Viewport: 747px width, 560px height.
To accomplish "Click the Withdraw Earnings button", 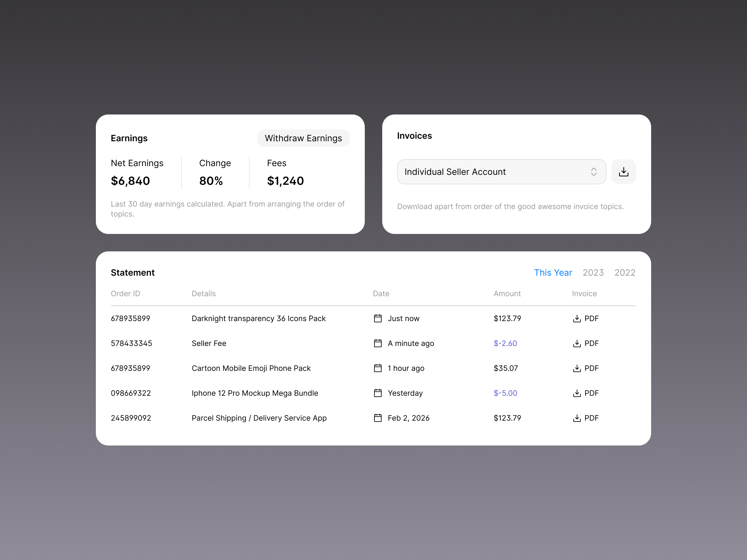I will [x=303, y=138].
